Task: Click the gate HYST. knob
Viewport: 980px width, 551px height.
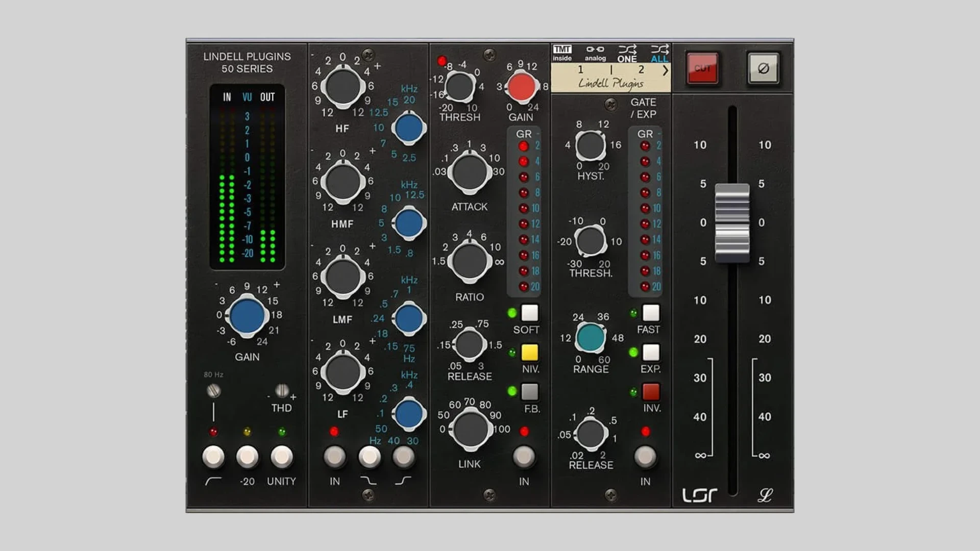Action: [591, 145]
